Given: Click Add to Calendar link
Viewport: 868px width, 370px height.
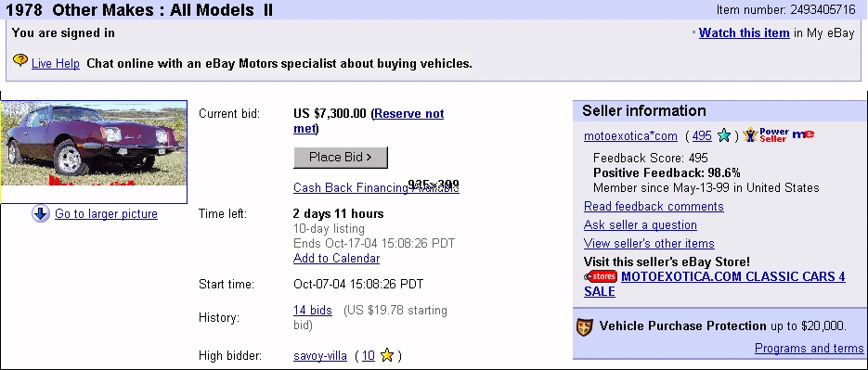Looking at the screenshot, I should [337, 259].
